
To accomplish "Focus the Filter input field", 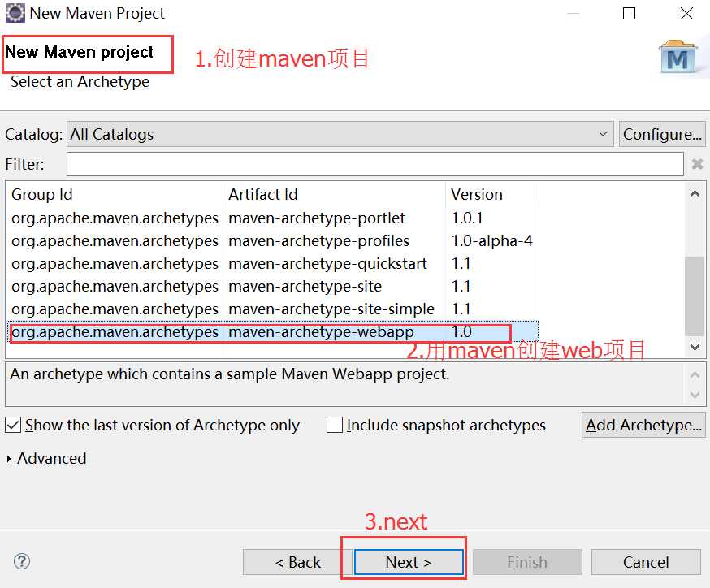I will [x=375, y=164].
